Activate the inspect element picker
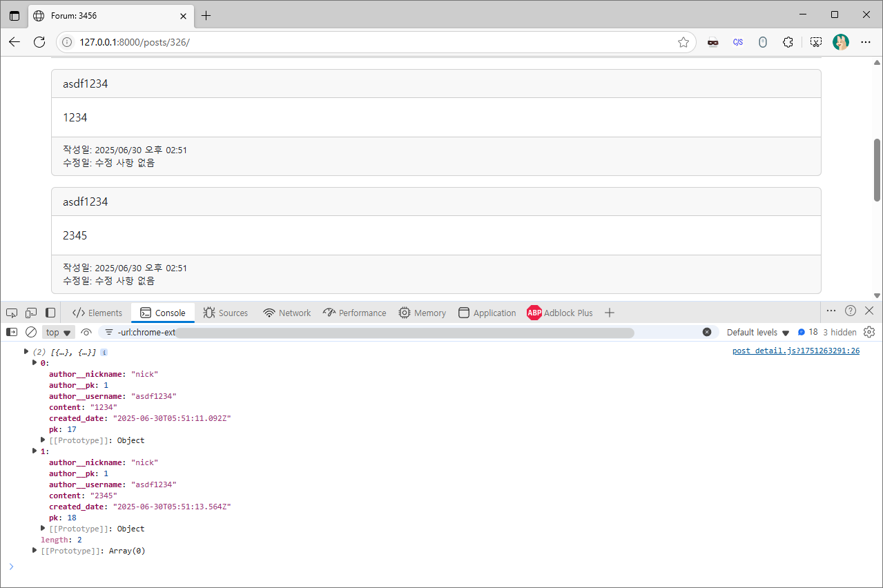The width and height of the screenshot is (883, 588). [x=12, y=313]
